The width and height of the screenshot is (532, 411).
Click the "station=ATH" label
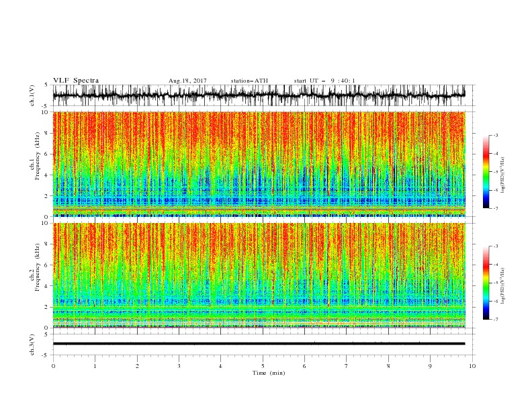tap(249, 81)
